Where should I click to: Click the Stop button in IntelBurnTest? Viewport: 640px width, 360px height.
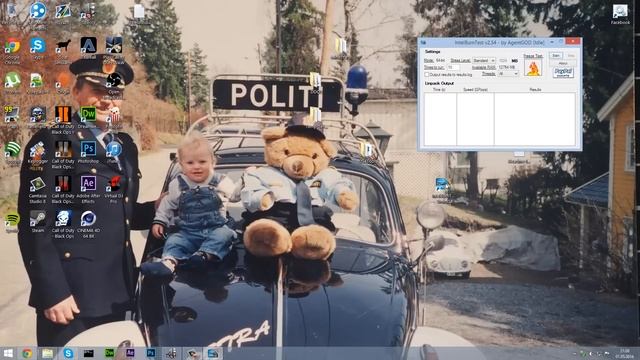coord(571,56)
